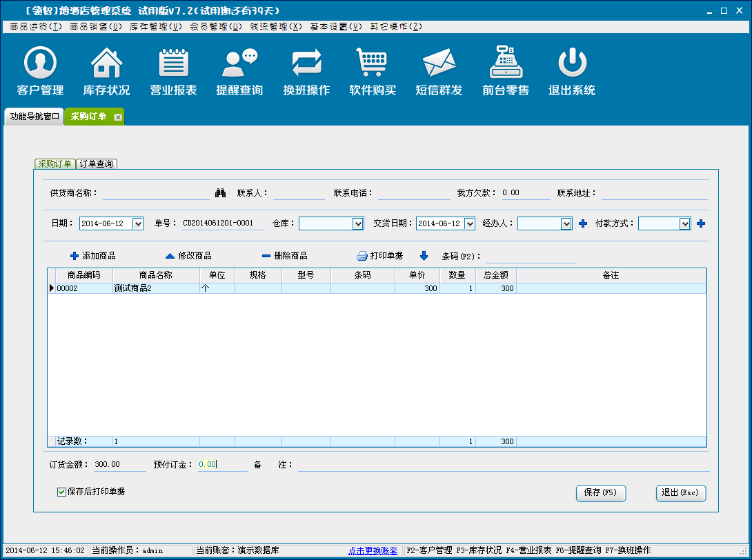Screen dimensions: 752x560
Task: Click the 提醒查询 reminder icon
Action: (239, 64)
